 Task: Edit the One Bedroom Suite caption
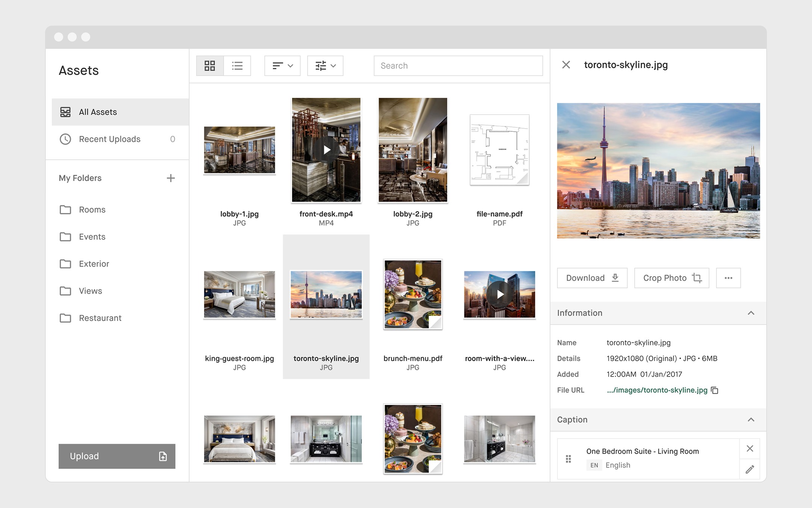[750, 469]
